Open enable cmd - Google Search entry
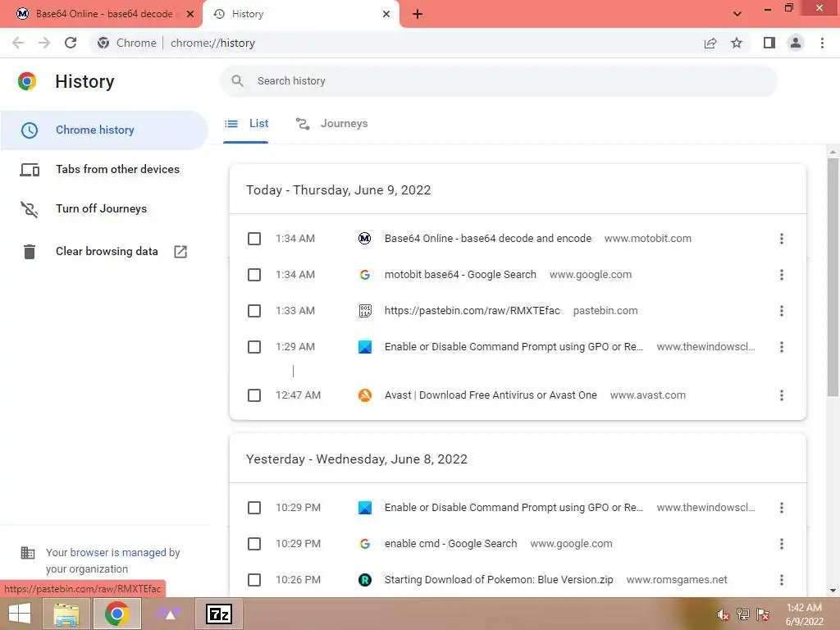 click(x=450, y=544)
